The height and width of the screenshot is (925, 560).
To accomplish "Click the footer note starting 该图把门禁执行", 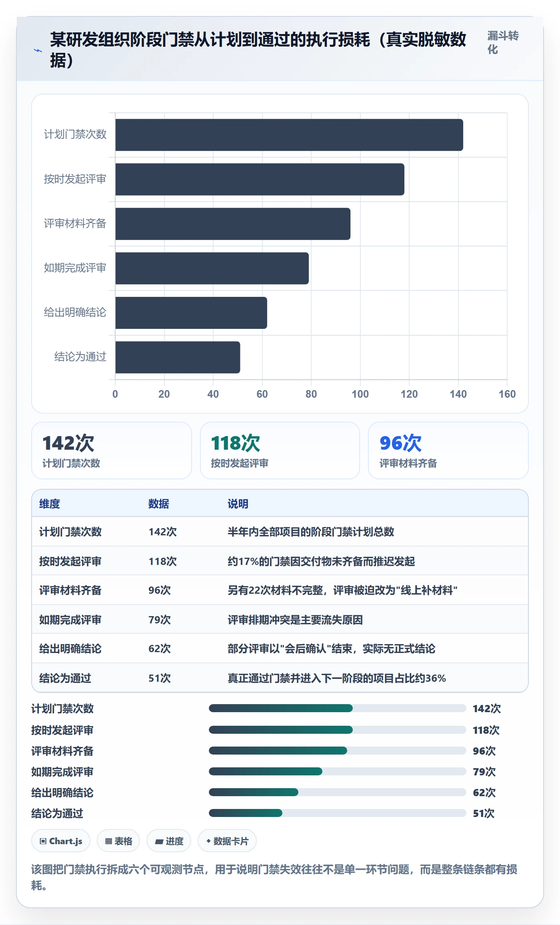I will point(274,877).
